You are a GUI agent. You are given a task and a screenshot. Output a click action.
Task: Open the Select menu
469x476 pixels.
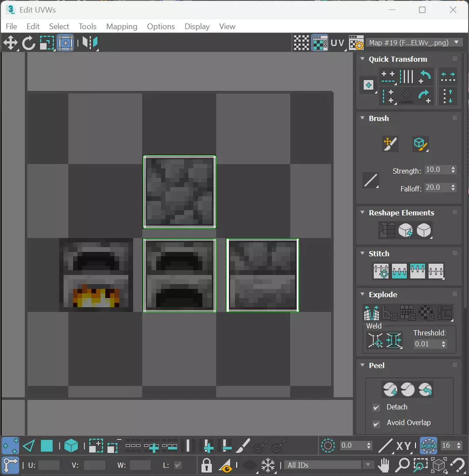(x=59, y=27)
